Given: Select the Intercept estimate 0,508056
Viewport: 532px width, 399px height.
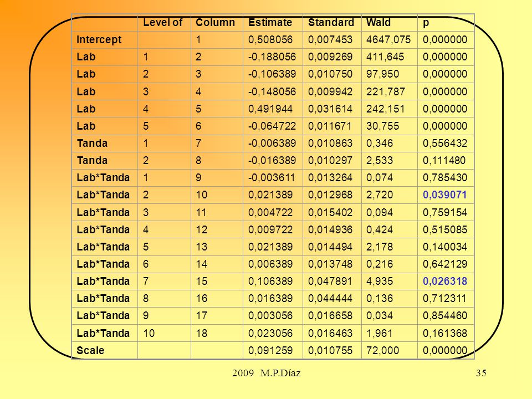Looking at the screenshot, I should (x=270, y=40).
